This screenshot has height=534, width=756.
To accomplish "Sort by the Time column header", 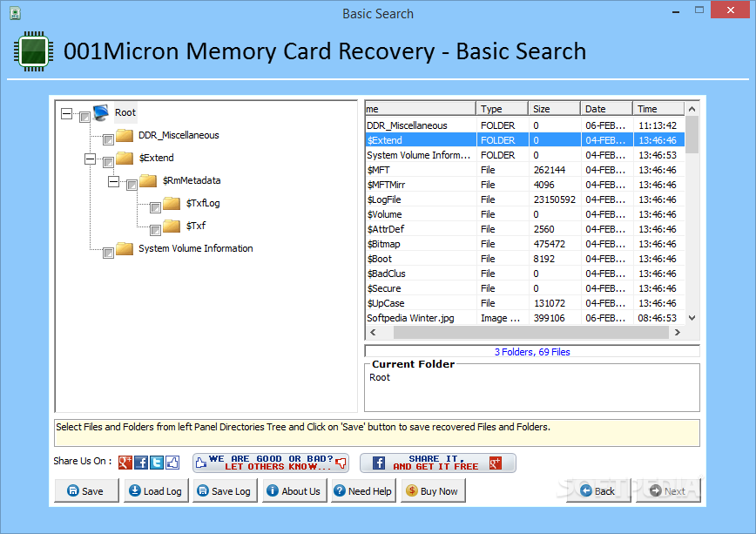I will [x=658, y=109].
